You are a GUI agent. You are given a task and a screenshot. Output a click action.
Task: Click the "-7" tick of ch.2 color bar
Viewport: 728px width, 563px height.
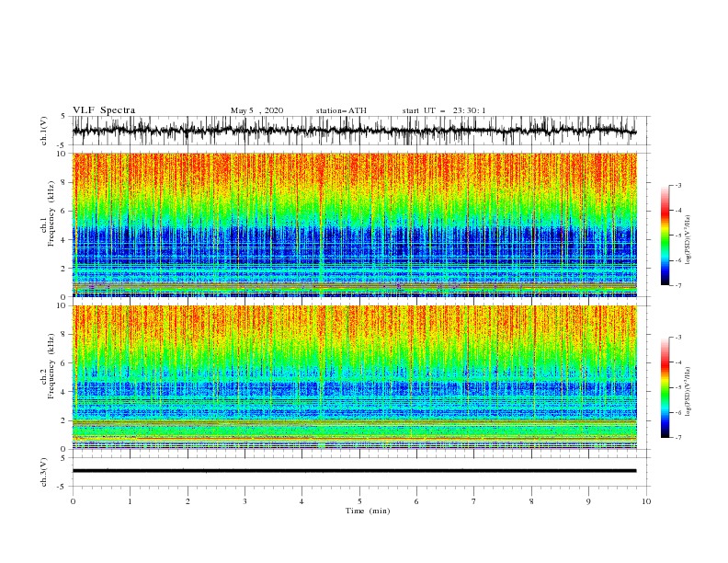pyautogui.click(x=677, y=438)
